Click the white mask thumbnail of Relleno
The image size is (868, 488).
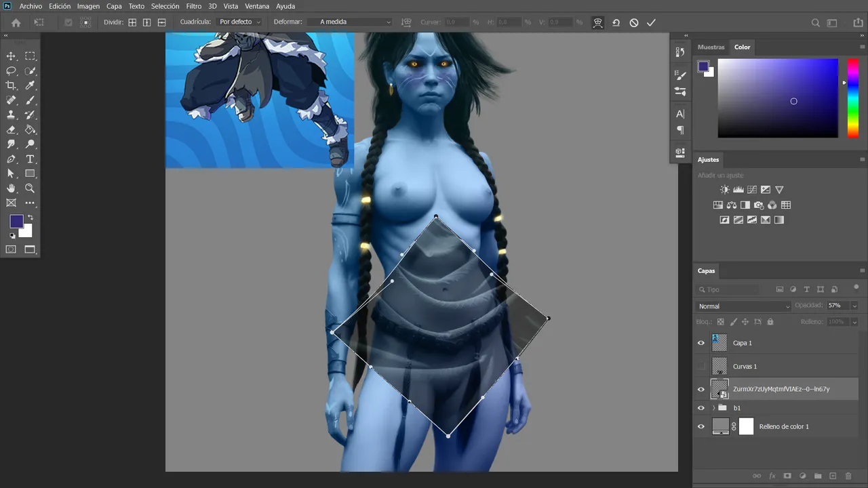[746, 426]
